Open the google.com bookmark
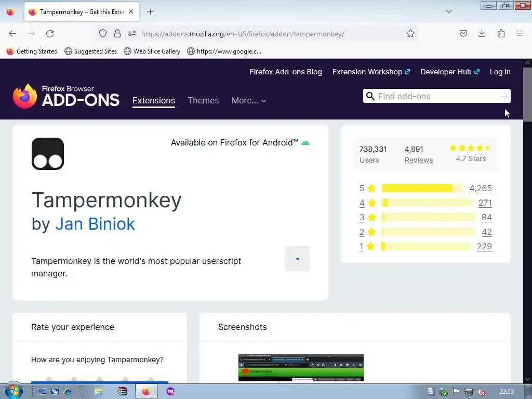 click(x=224, y=51)
